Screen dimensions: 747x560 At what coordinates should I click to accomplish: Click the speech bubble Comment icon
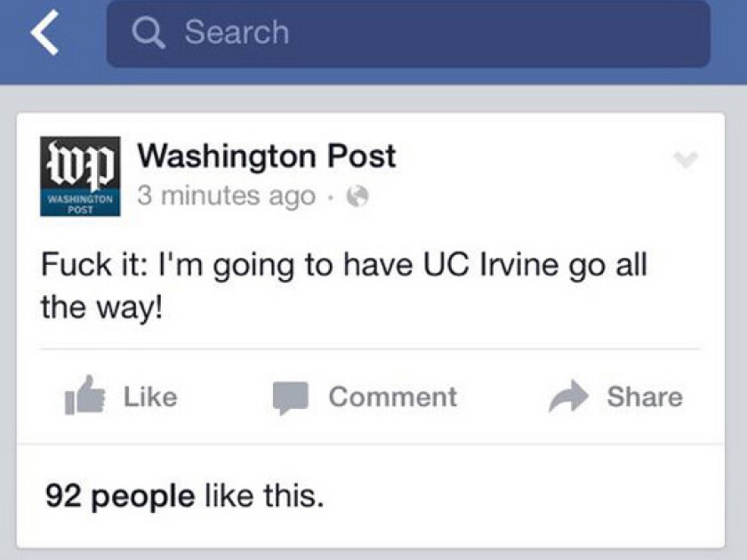click(x=290, y=397)
